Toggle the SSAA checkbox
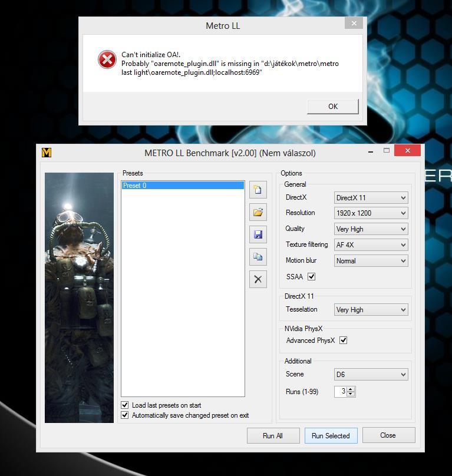Screen dimensions: 452x476 pos(311,276)
